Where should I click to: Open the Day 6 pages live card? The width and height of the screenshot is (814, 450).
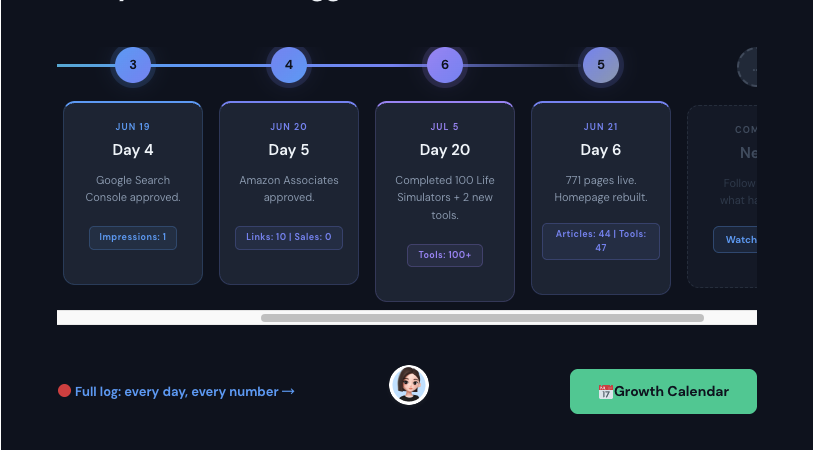[x=601, y=198]
